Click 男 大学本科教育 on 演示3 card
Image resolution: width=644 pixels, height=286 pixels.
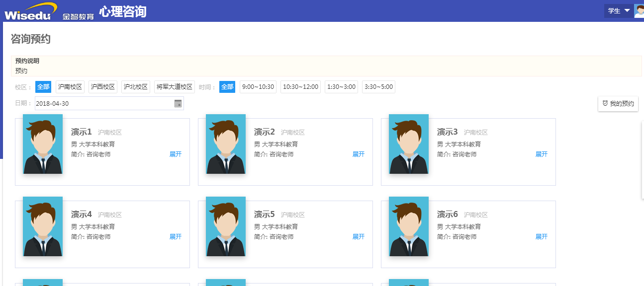click(459, 144)
